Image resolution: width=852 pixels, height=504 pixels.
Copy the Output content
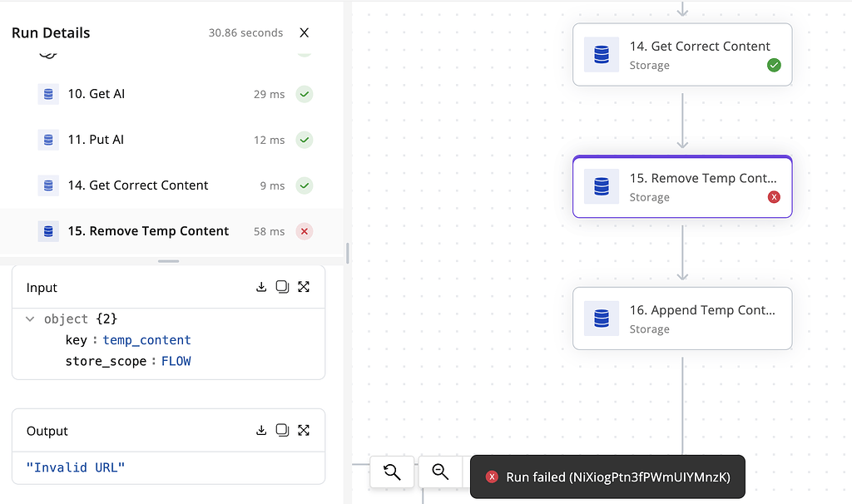pyautogui.click(x=282, y=430)
